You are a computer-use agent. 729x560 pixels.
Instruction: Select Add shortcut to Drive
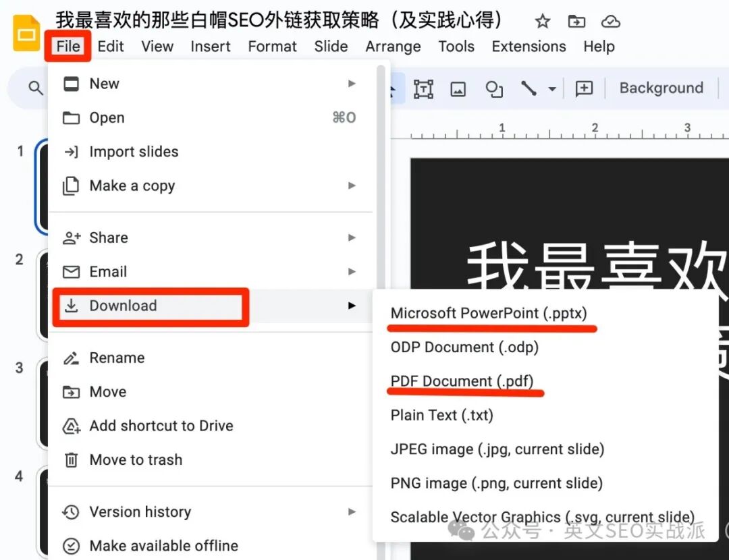[211, 426]
